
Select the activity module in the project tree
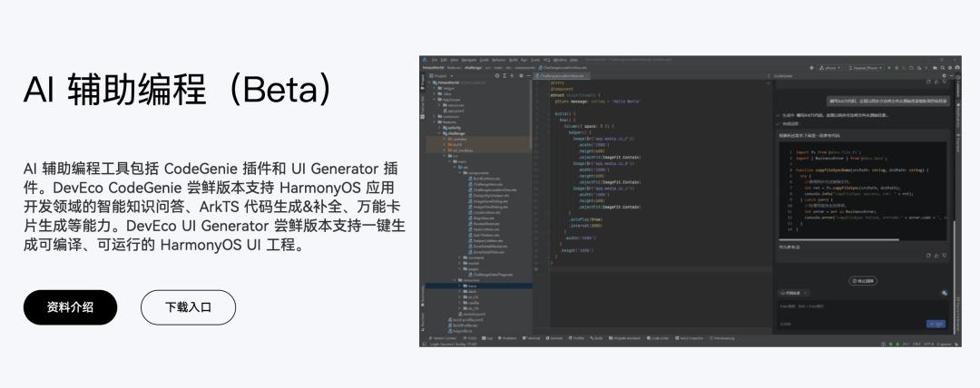coord(454,128)
